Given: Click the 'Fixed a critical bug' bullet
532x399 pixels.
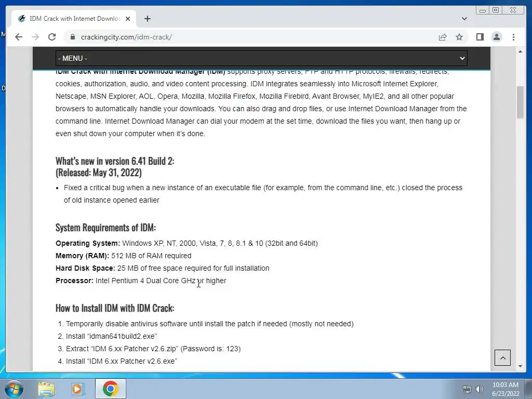Looking at the screenshot, I should 263,194.
